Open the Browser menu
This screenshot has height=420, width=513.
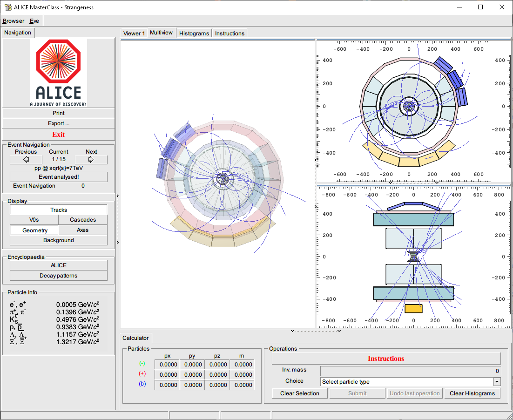13,21
